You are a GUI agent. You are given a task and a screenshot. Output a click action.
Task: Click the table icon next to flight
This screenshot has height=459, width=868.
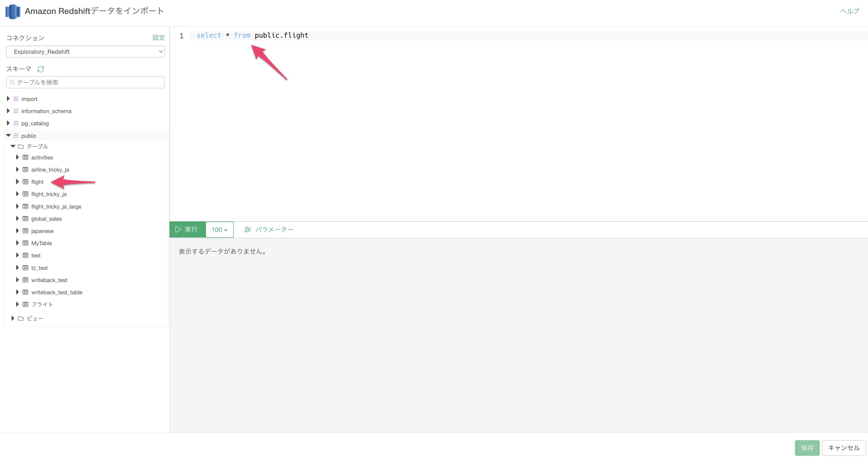pos(25,182)
